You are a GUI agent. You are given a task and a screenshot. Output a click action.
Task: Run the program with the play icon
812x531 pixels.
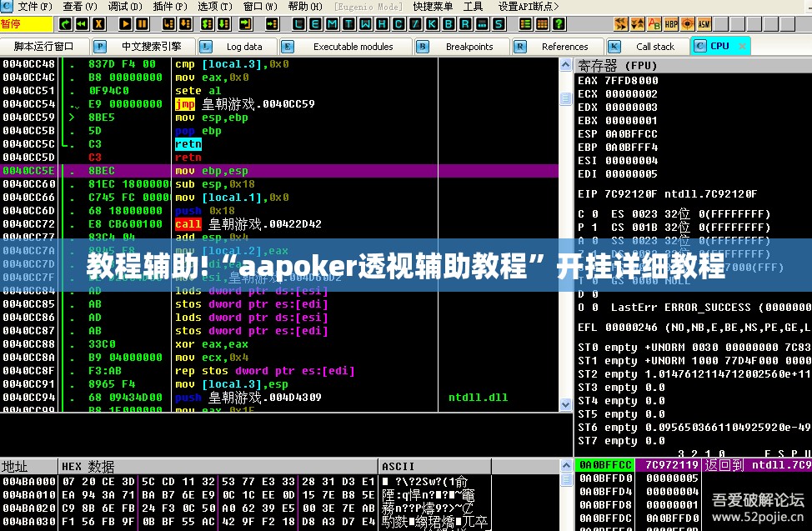point(125,24)
